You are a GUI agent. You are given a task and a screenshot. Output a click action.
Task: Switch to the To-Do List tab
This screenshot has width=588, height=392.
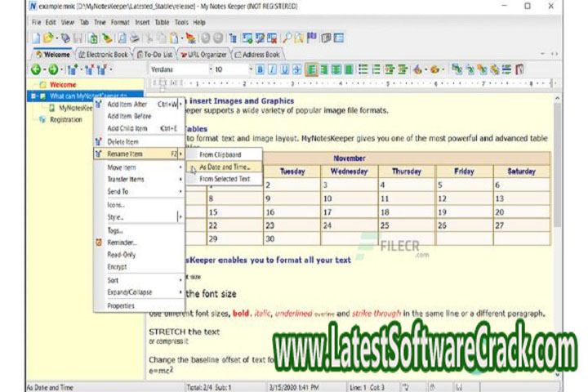point(161,55)
